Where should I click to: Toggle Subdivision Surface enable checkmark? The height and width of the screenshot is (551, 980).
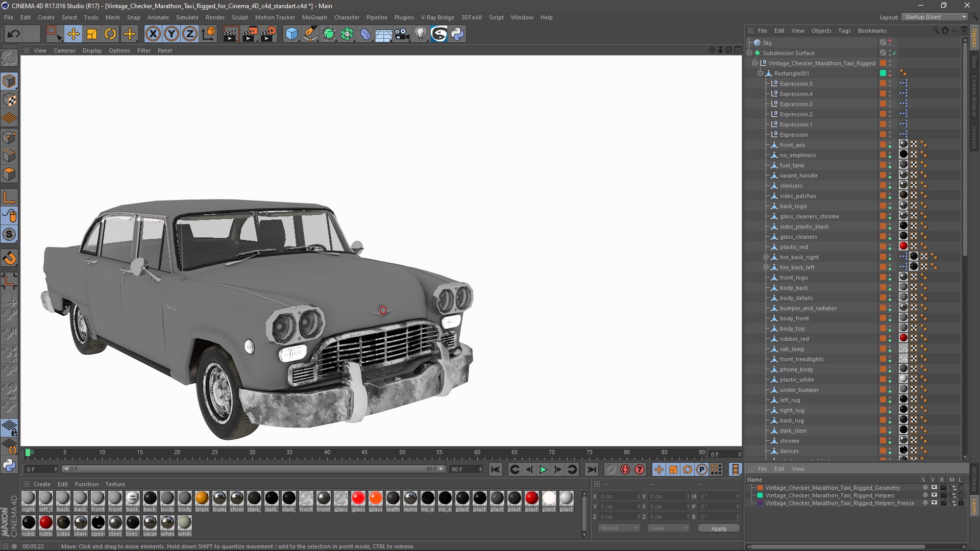(895, 53)
